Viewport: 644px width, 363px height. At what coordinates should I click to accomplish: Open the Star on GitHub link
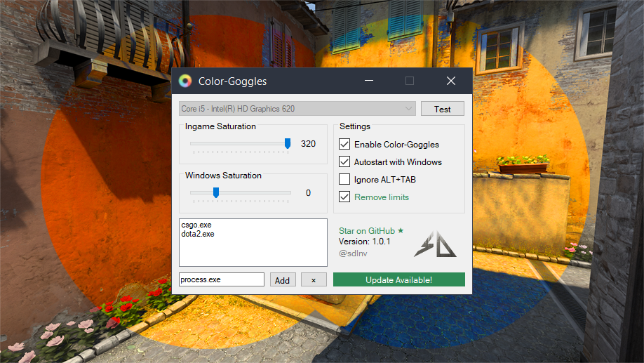pos(371,230)
